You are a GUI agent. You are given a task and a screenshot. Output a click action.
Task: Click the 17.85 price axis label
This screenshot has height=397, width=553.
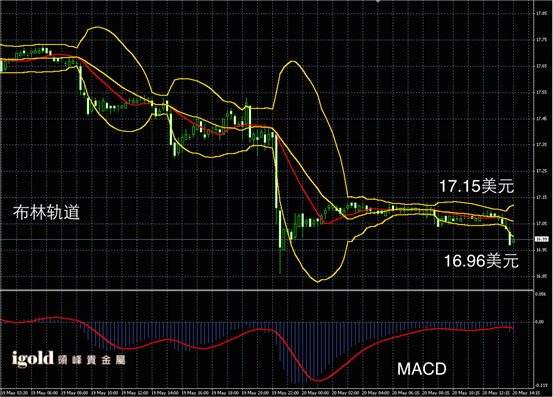[541, 13]
